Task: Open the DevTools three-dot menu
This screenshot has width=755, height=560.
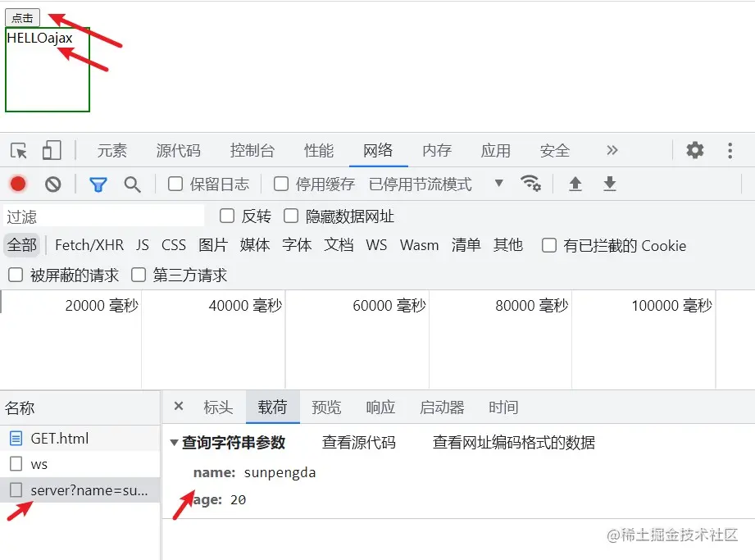Action: click(x=730, y=151)
